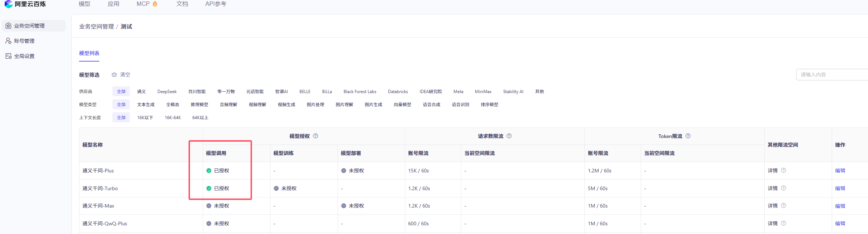Filter 模型类型 by 推理模型
Screen dimensions: 868x234
tap(199, 105)
